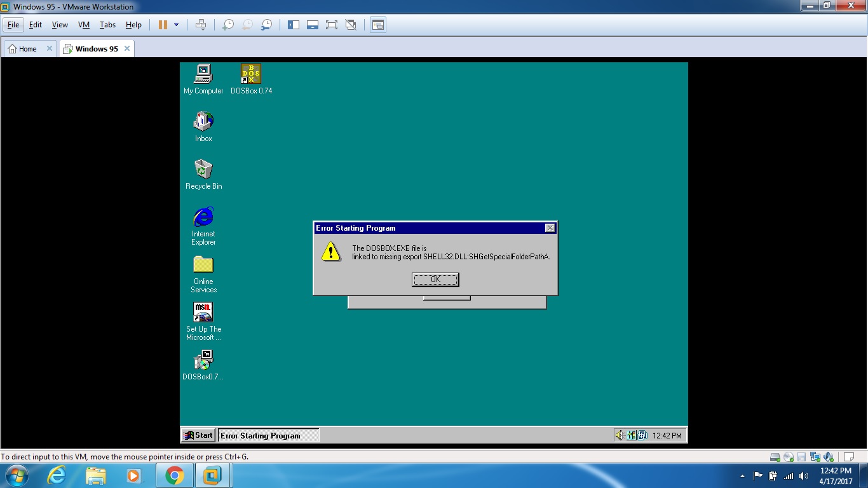This screenshot has width=868, height=488.
Task: Click the Windows 95 tray volume speaker
Action: (620, 435)
